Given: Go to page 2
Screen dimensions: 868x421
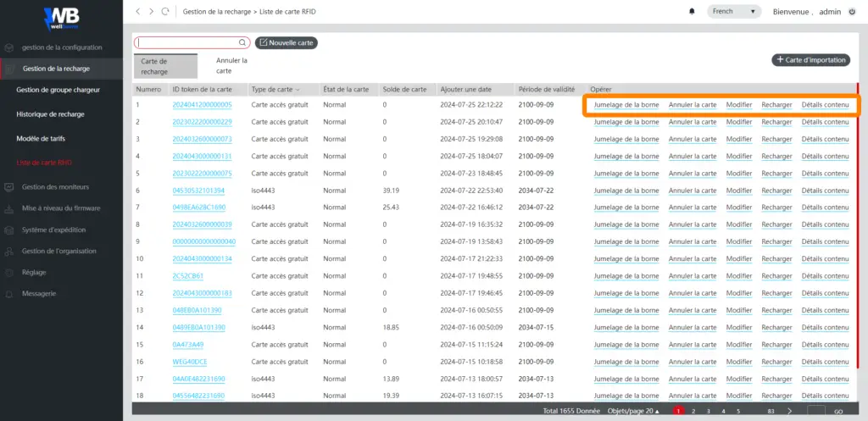Looking at the screenshot, I should click(x=693, y=411).
